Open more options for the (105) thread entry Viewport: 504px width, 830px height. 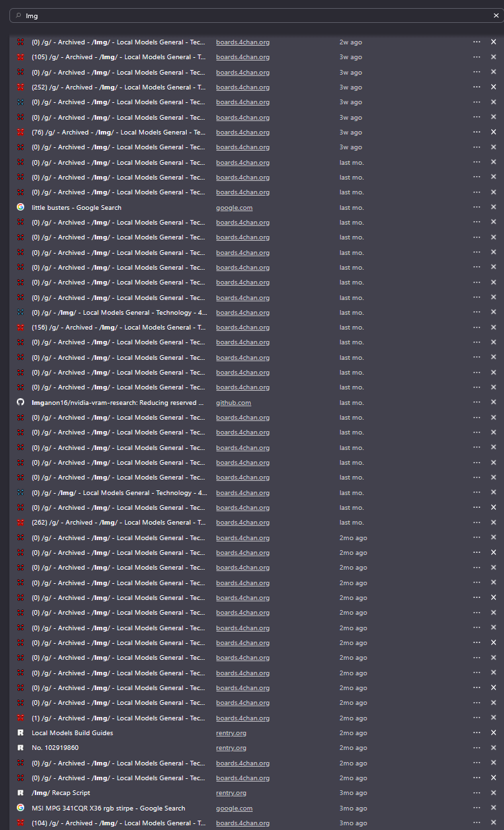476,57
